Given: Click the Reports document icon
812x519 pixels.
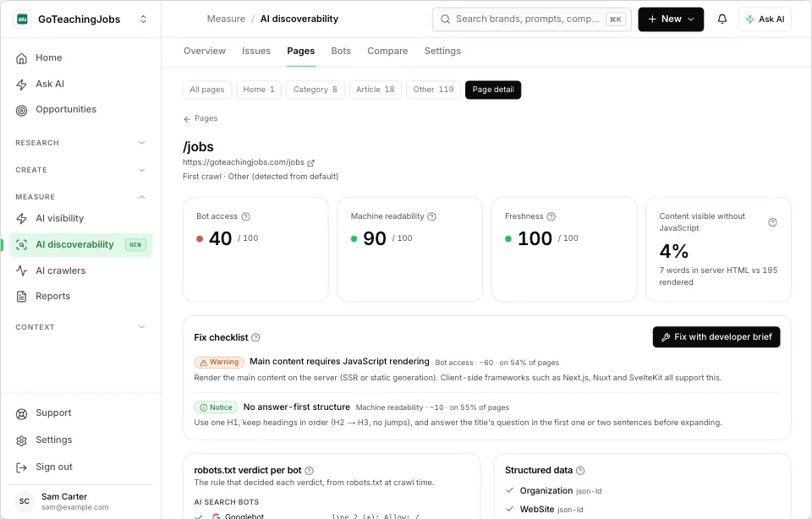Looking at the screenshot, I should click(x=21, y=297).
